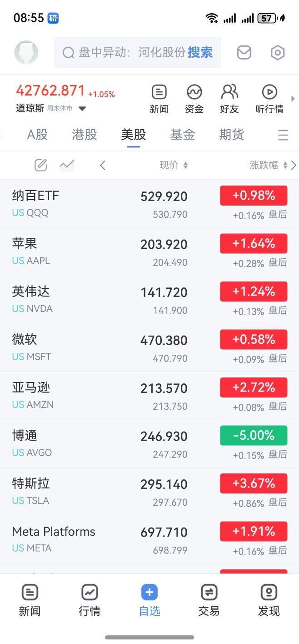
Task: Open the 新闻 shortcut icon beside index
Action: point(159,99)
